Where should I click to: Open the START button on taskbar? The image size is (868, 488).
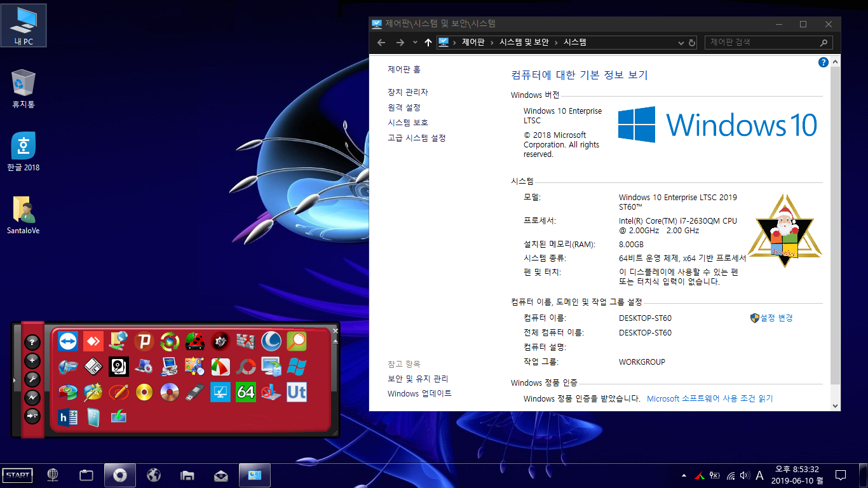coord(17,475)
